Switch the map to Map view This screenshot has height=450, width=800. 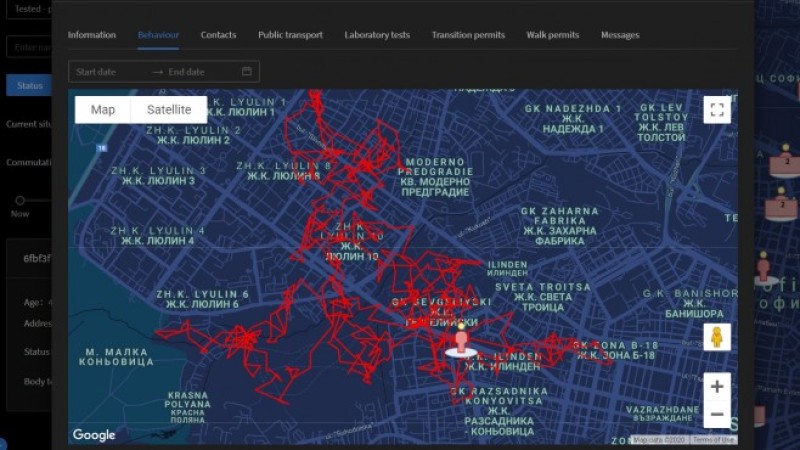point(103,110)
